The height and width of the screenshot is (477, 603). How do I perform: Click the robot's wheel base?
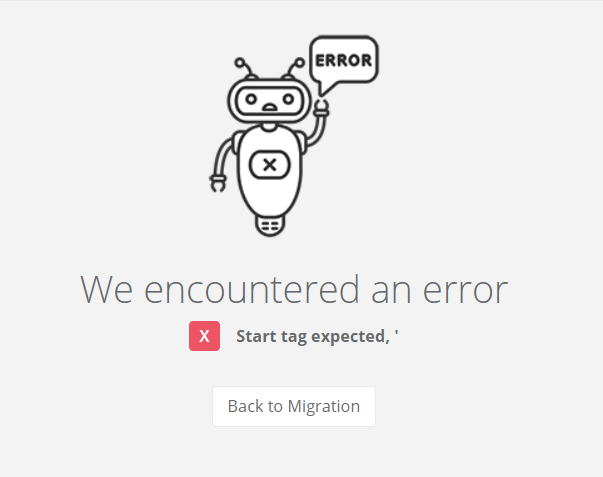pos(270,225)
